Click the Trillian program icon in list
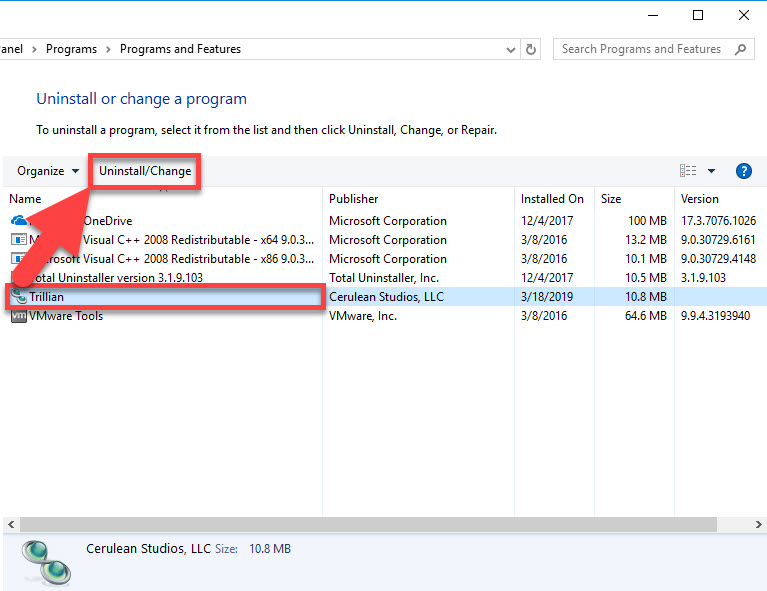Image resolution: width=767 pixels, height=591 pixels. [x=19, y=296]
